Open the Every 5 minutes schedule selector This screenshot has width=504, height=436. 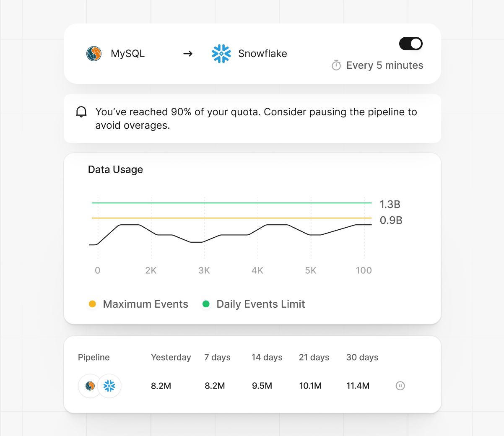[x=384, y=65]
